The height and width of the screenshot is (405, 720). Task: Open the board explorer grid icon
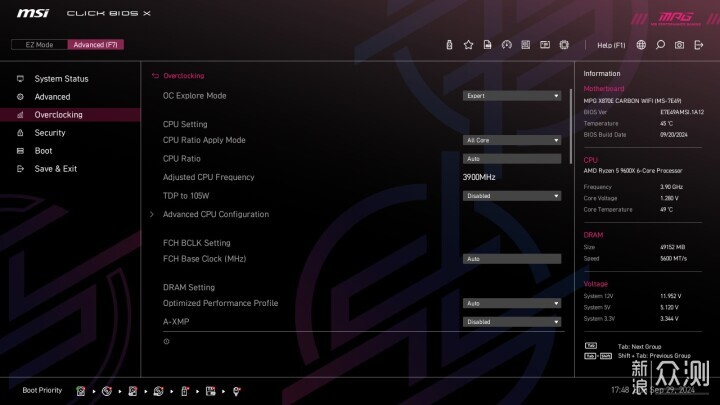(x=526, y=45)
